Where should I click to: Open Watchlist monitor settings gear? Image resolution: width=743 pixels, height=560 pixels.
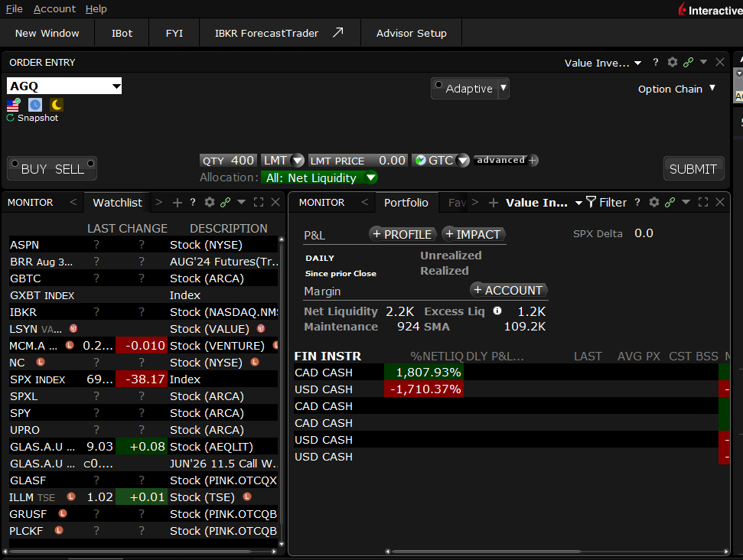(210, 202)
